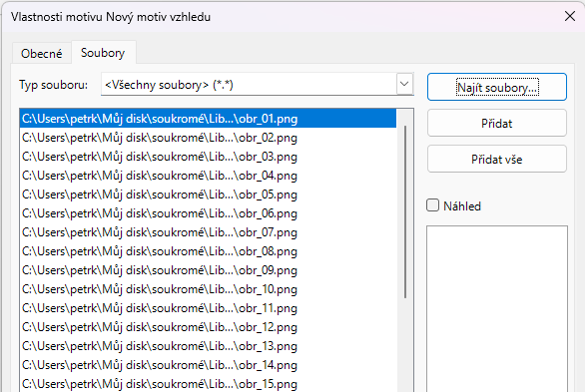Select file obr_09.png in list

point(209,270)
